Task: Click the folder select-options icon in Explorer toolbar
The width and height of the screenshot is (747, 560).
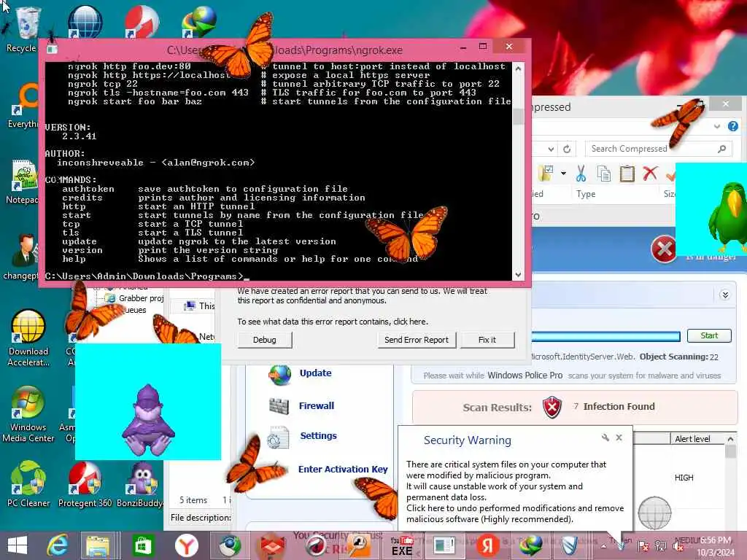Action: coord(546,174)
